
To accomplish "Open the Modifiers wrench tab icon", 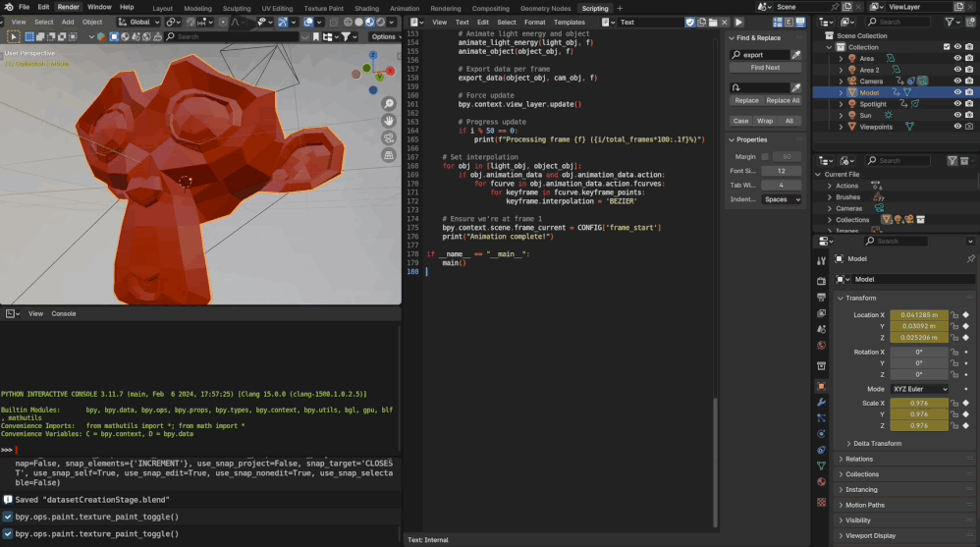I will 821,402.
